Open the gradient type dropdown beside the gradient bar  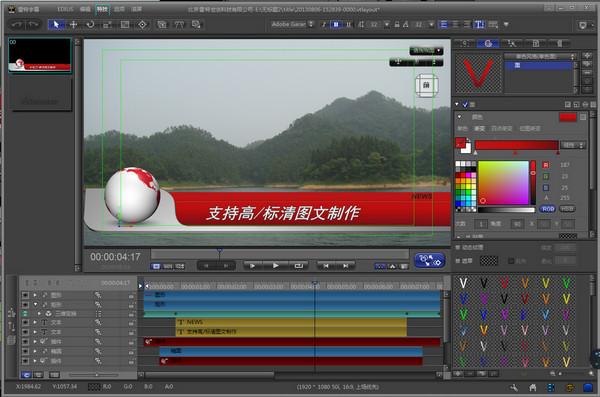point(573,145)
